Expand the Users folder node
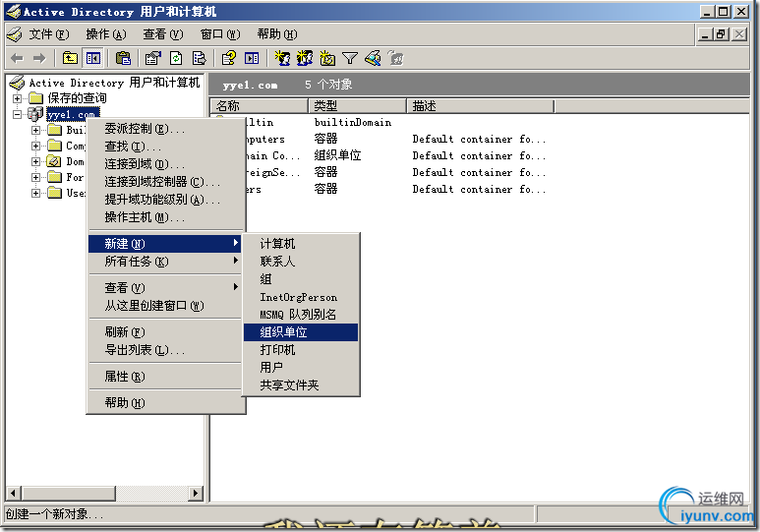 click(x=35, y=193)
